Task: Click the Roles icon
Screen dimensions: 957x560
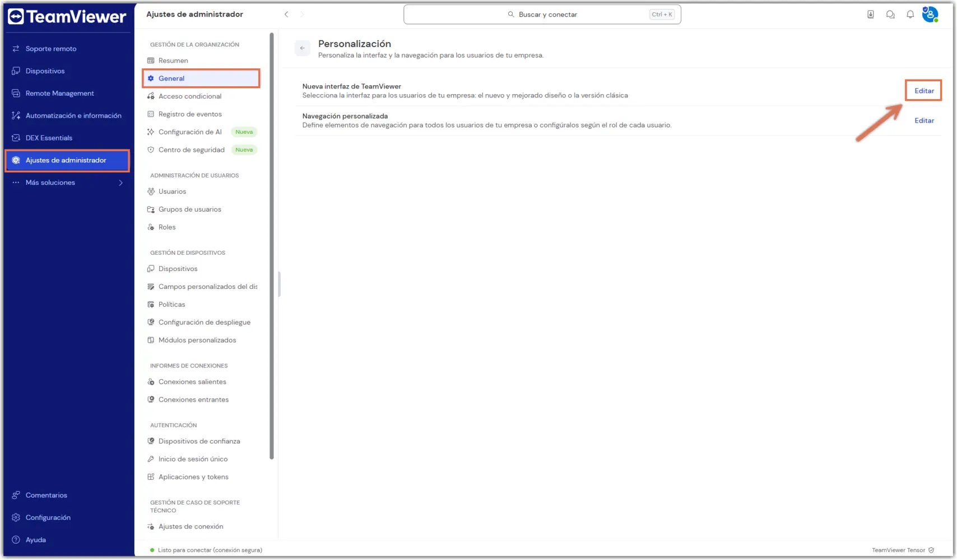Action: pos(151,227)
